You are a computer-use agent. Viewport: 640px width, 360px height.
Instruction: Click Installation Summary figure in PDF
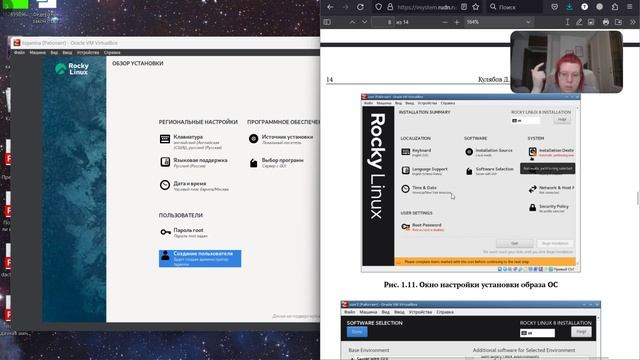(x=471, y=183)
